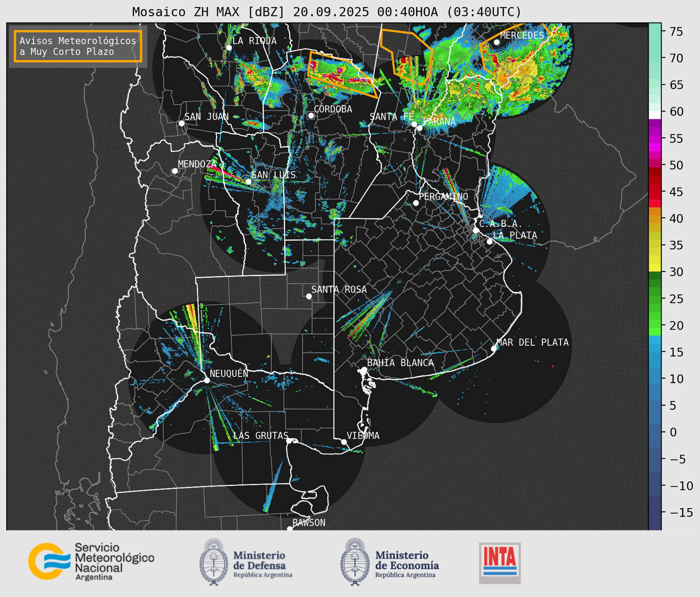
Task: Click the Ministerio de Economía emblem
Action: click(355, 562)
